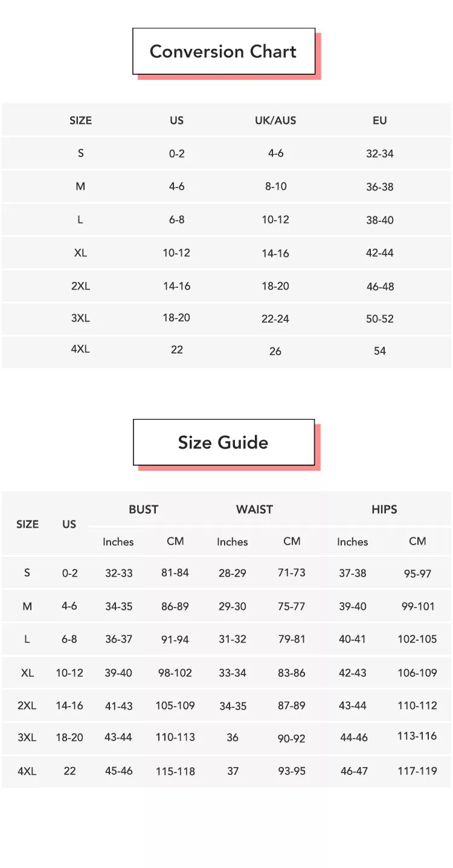Click the Conversion Chart title box
Image resolution: width=453 pixels, height=868 pixels.
(x=223, y=51)
